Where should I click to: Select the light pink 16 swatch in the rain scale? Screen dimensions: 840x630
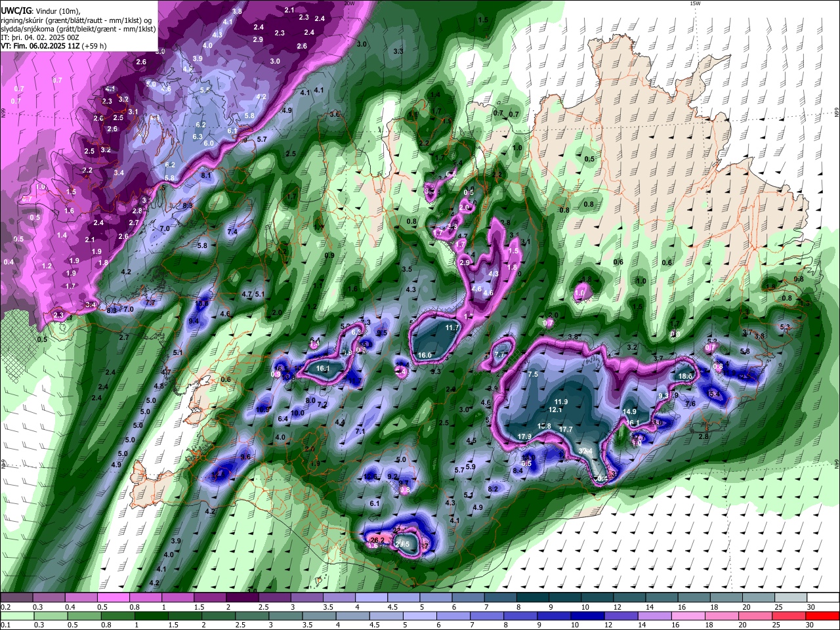[688, 616]
